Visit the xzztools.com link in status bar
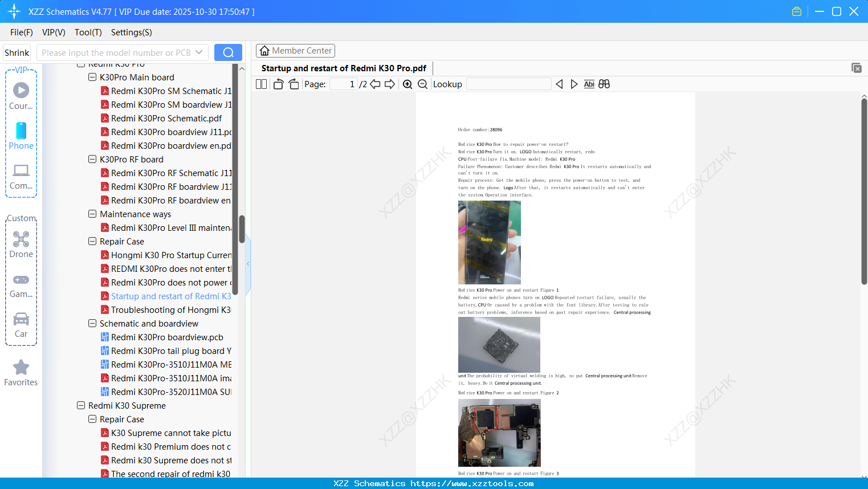The image size is (868, 489). point(472,483)
